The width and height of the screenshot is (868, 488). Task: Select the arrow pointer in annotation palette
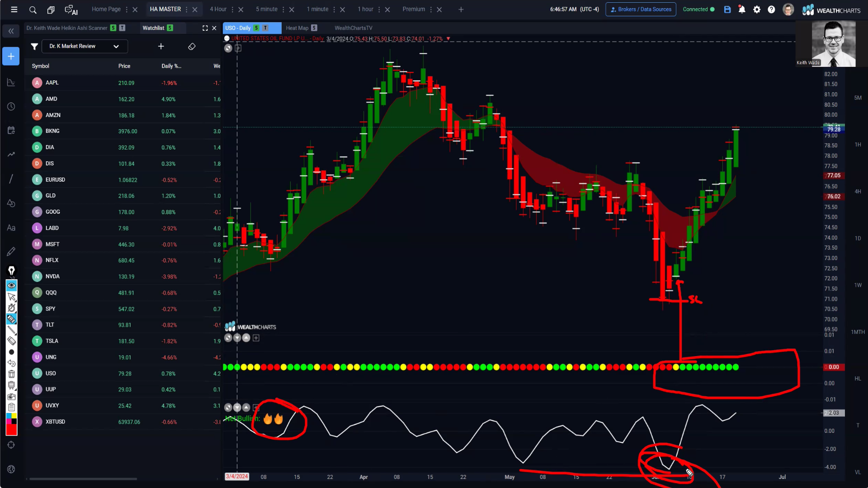12,297
